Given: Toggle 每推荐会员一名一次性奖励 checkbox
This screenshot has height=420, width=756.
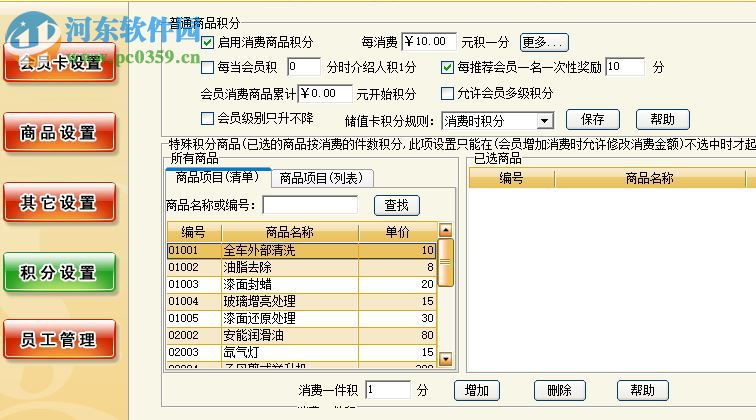Looking at the screenshot, I should coord(447,67).
